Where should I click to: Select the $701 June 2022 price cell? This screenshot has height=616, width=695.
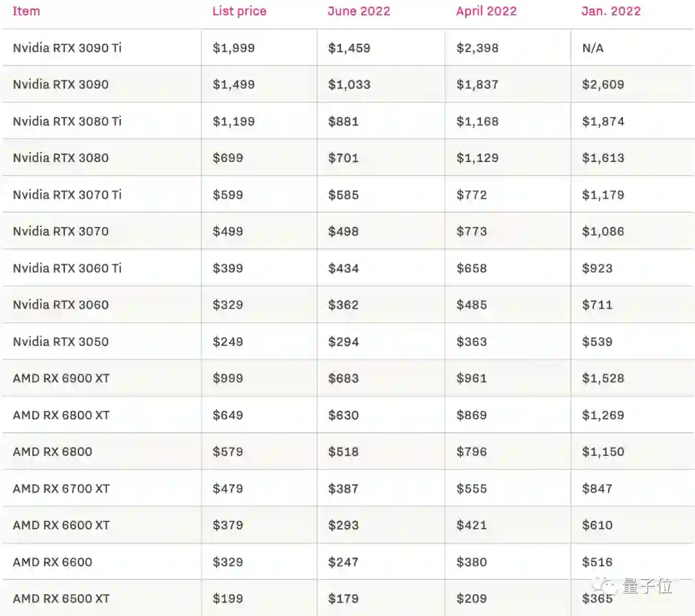click(343, 158)
